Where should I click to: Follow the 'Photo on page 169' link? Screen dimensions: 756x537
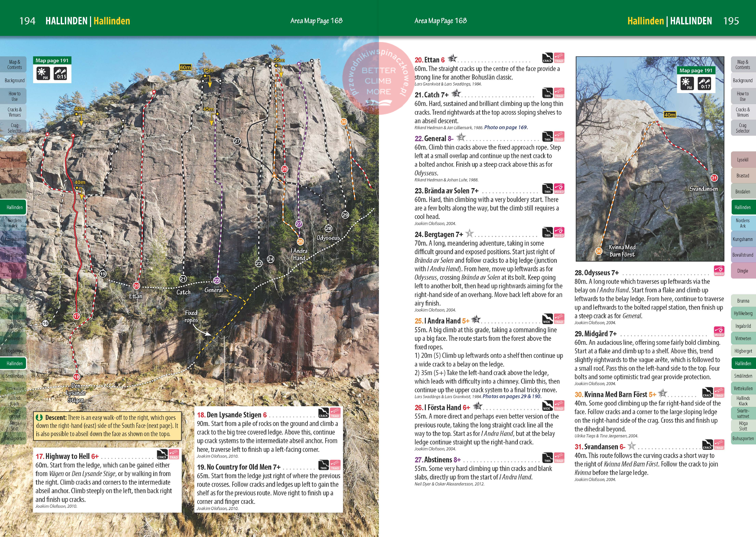pos(506,127)
